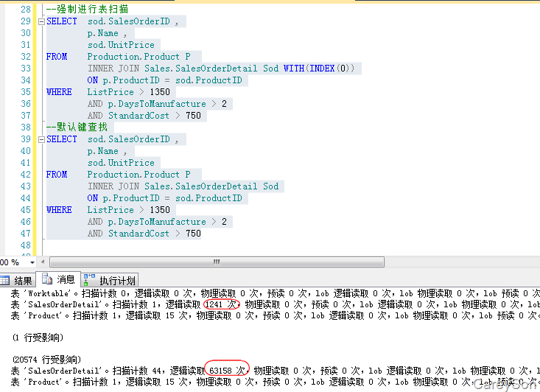Viewport: 540px width, 392px height.
Task: Switch to the 结果 tab label
Action: click(x=23, y=281)
